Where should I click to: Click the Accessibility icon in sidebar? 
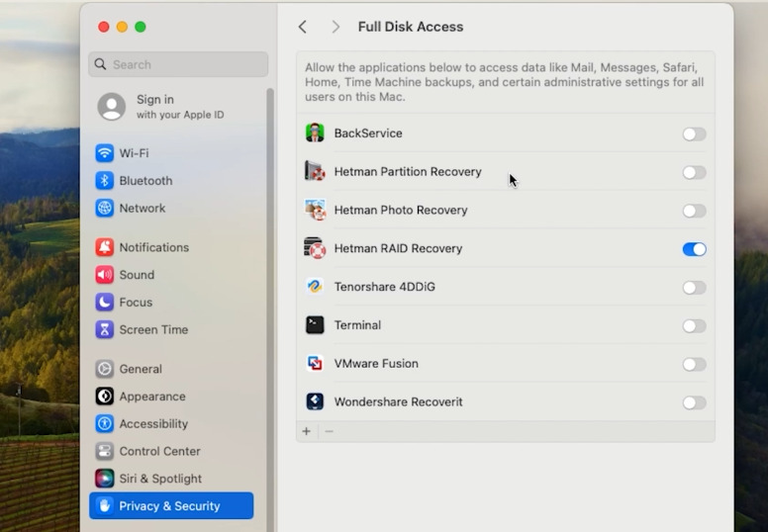[x=104, y=423]
